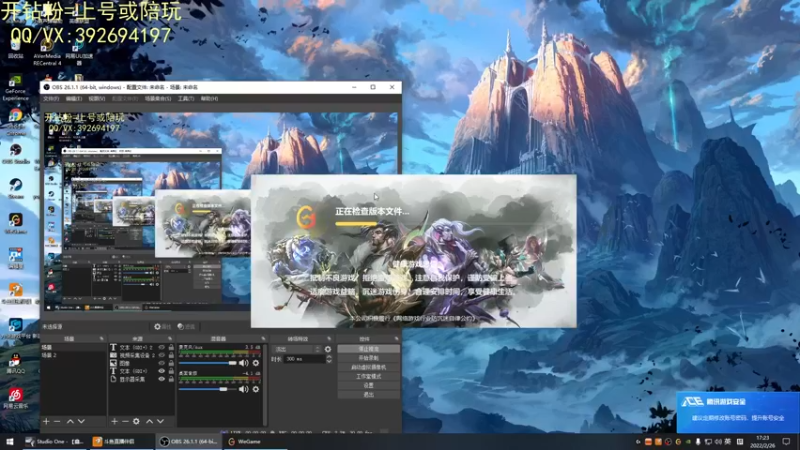
Task: Remove selected scene with minus icon
Action: point(57,421)
